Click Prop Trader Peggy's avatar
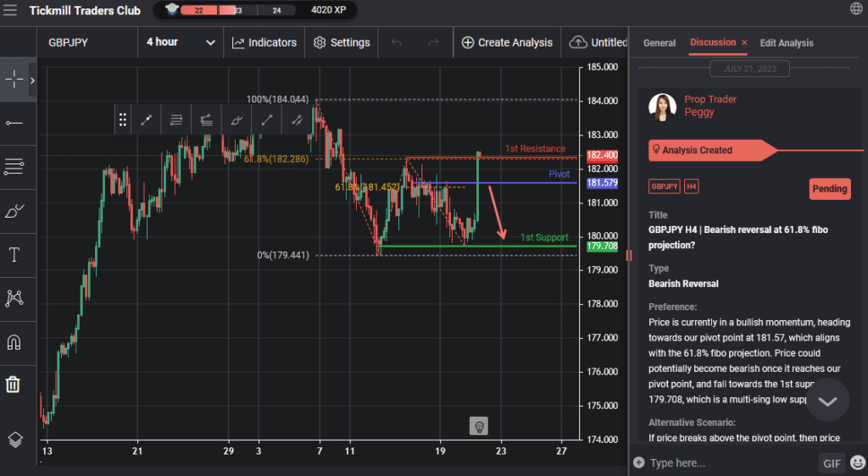Viewport: 868px width, 476px height. click(x=662, y=106)
